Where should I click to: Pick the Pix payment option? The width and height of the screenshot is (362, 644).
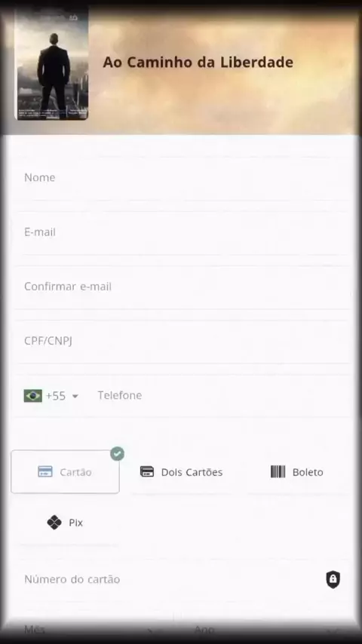[x=66, y=523]
